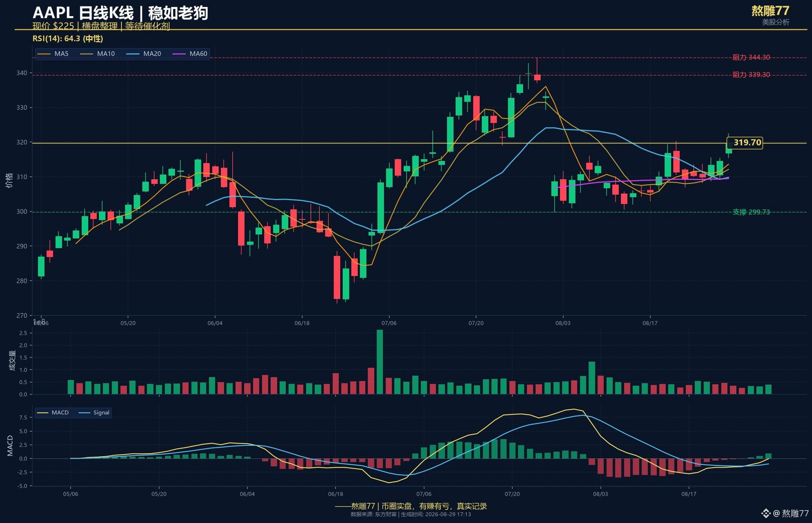The image size is (812, 523).
Task: Click the "价格" price axis title
Action: (9, 180)
